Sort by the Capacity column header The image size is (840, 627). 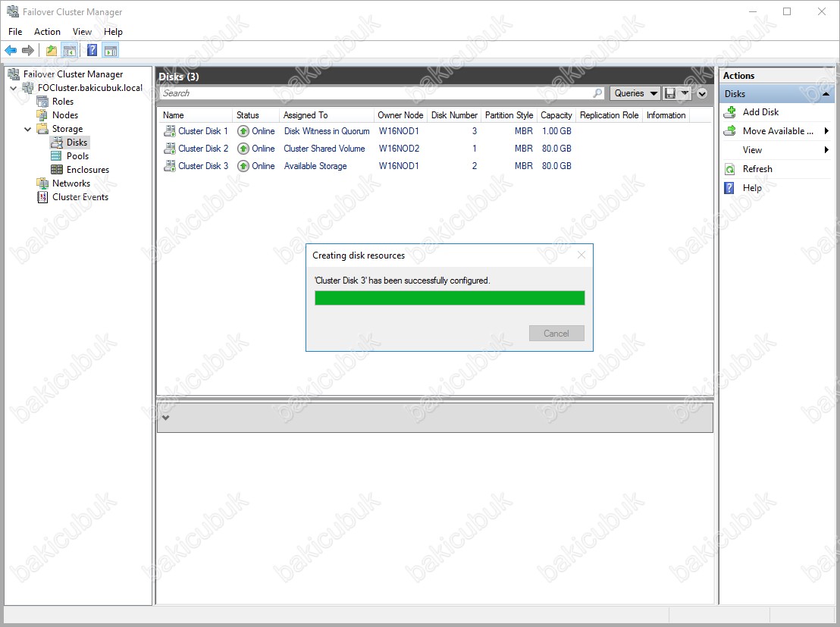(x=556, y=115)
